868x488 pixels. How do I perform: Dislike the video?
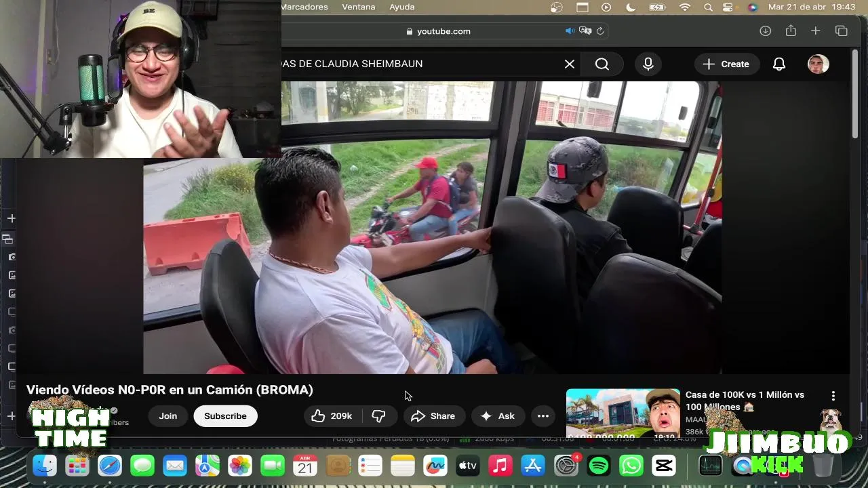379,416
